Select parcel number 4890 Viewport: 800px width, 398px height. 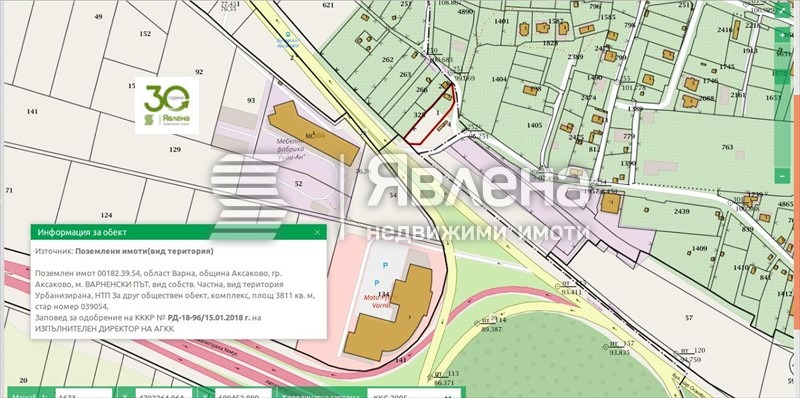click(465, 11)
